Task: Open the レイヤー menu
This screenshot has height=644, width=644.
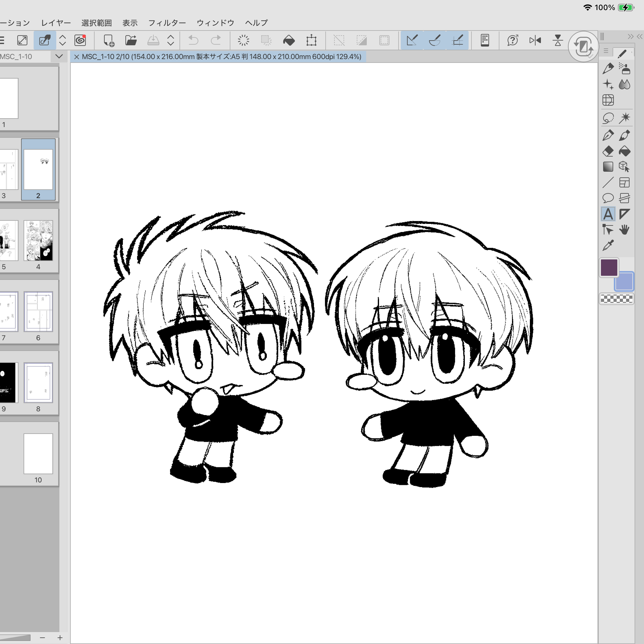Action: tap(56, 23)
